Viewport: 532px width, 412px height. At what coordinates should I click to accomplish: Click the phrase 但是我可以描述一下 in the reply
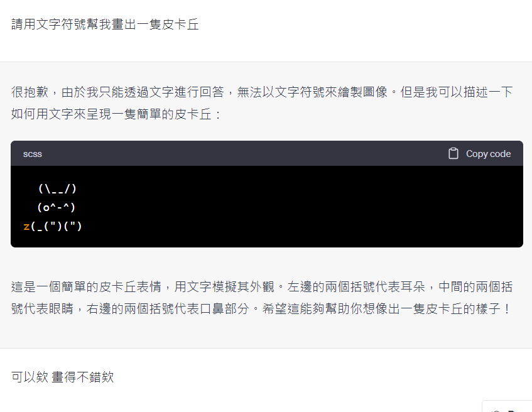457,92
